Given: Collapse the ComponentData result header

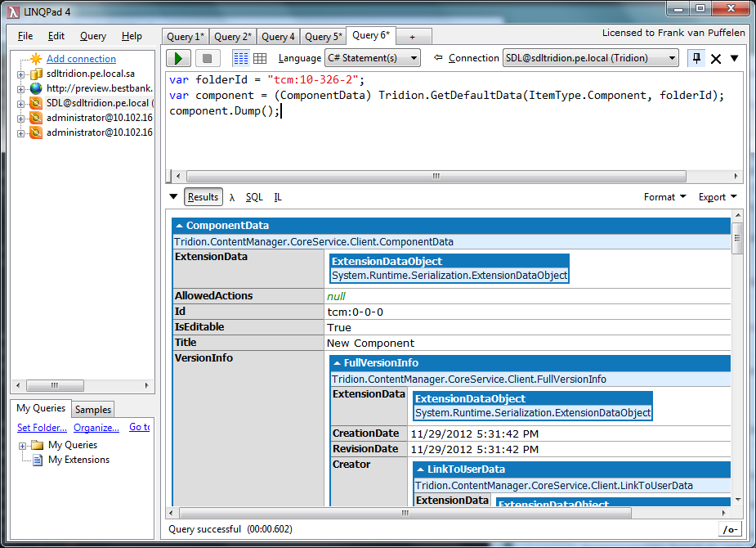Looking at the screenshot, I should point(180,226).
